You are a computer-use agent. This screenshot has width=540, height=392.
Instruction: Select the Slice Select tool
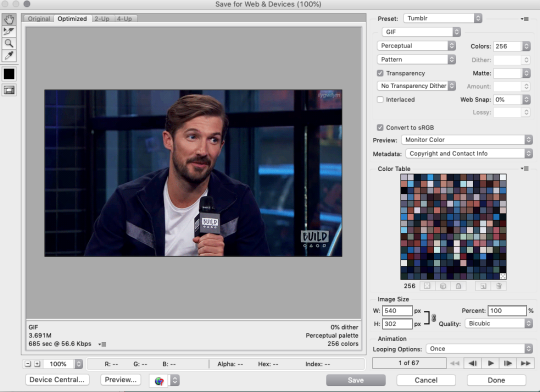pyautogui.click(x=9, y=31)
